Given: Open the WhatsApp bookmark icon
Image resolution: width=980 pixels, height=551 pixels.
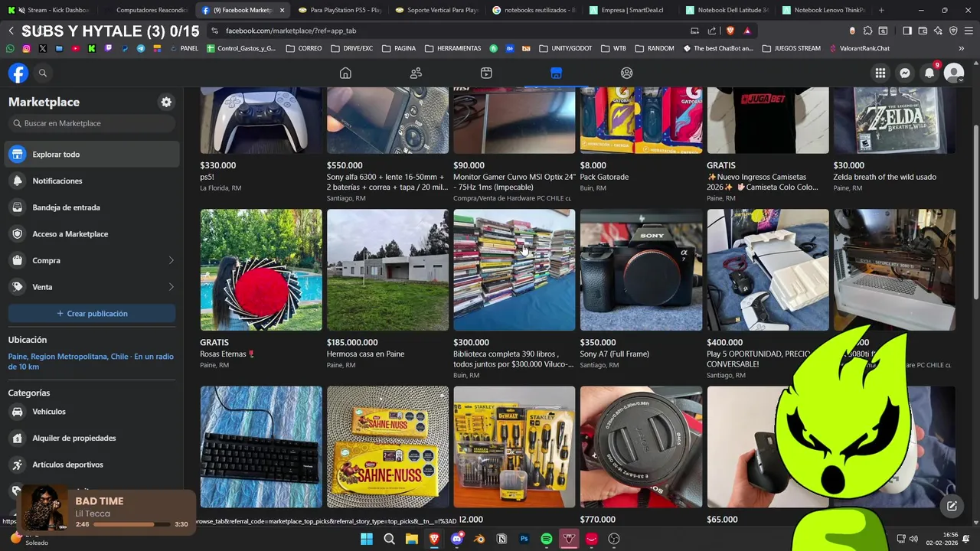Looking at the screenshot, I should 10,48.
